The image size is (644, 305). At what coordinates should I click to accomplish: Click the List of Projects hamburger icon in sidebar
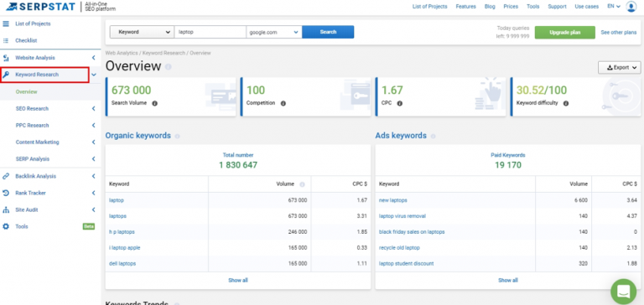[x=6, y=23]
